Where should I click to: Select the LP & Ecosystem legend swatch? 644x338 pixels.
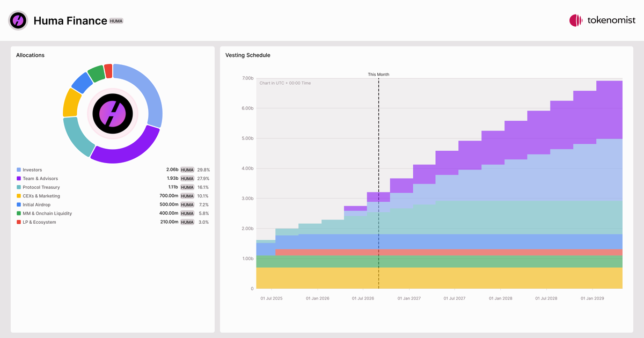click(x=19, y=222)
